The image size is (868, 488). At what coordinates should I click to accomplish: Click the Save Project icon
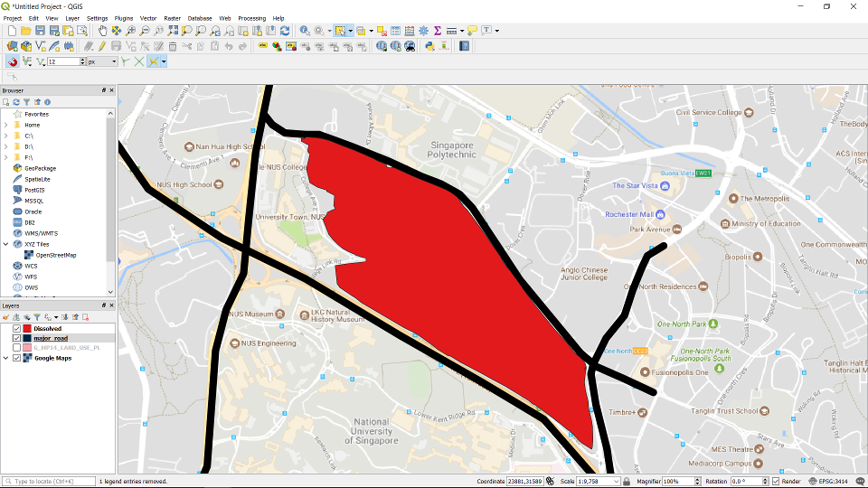click(x=41, y=31)
